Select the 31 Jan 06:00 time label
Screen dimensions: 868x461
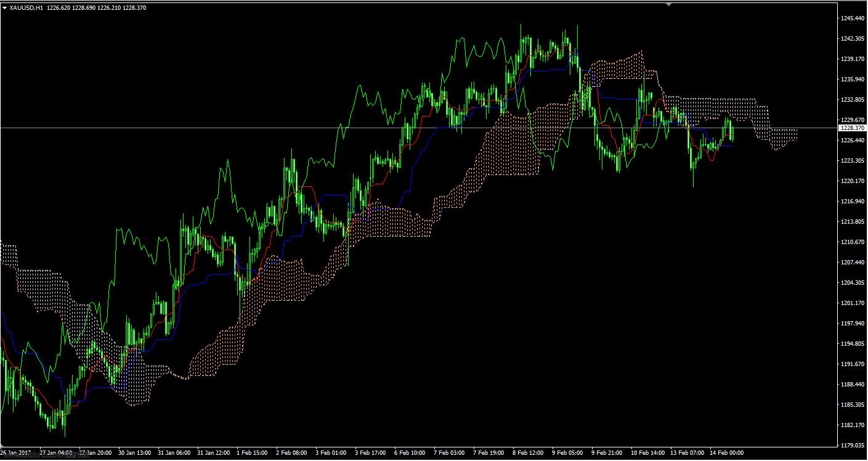174,454
